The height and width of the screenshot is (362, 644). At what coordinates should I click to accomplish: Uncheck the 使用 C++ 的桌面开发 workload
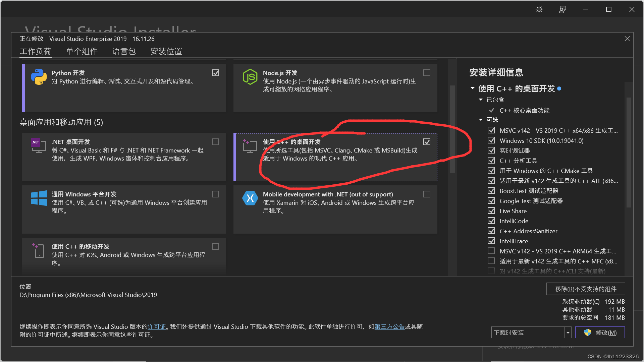(426, 141)
